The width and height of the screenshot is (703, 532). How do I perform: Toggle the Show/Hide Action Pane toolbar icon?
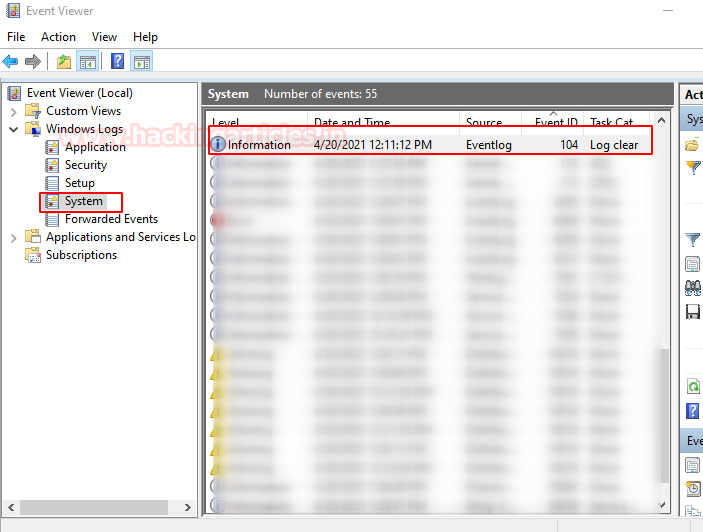142,61
